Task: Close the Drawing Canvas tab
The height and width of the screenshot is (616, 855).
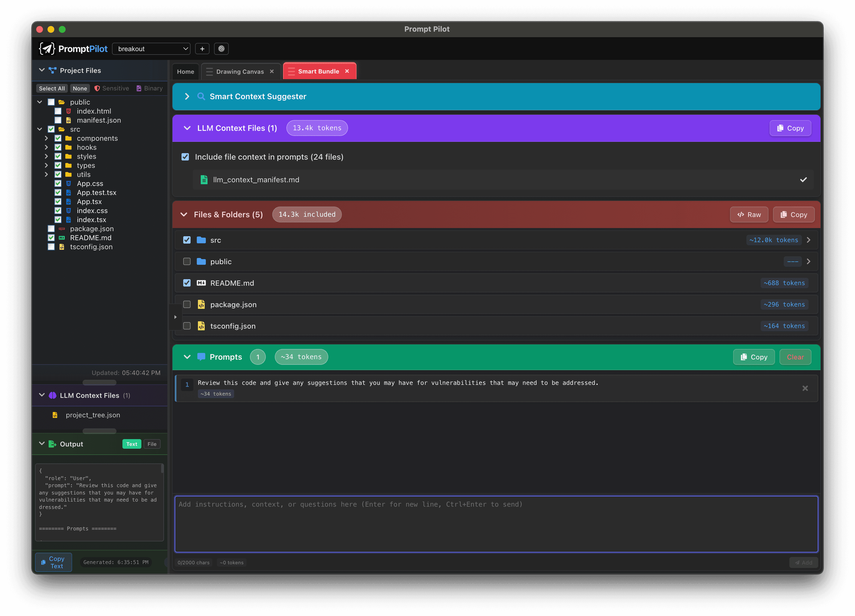Action: 272,71
